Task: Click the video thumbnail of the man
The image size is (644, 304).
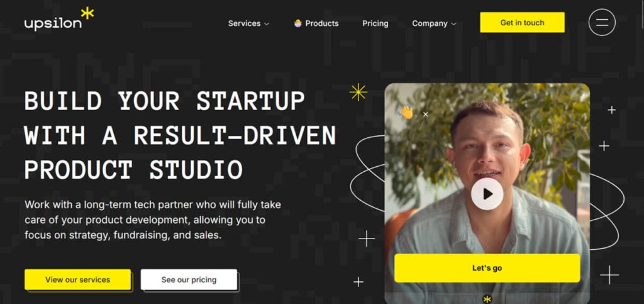Action: [487, 164]
